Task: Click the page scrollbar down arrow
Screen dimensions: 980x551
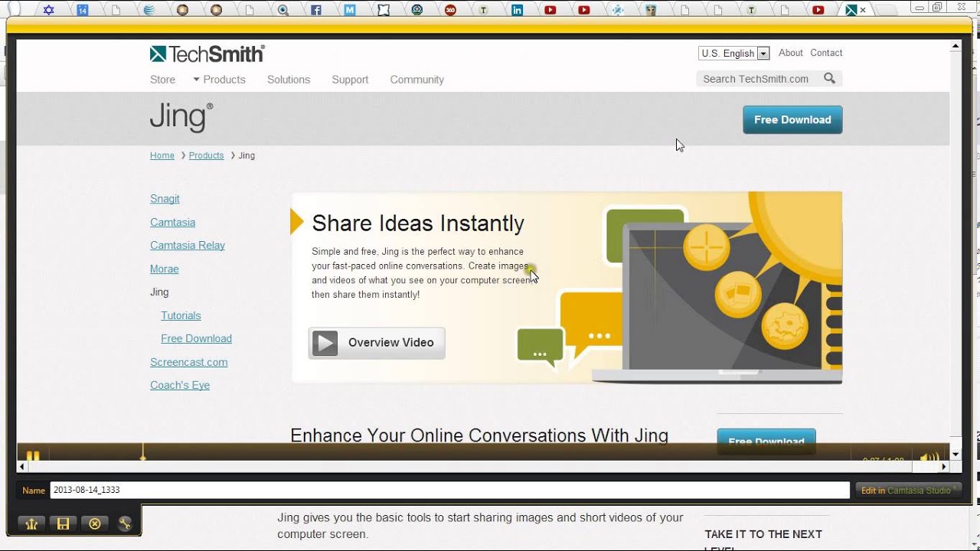Action: [x=955, y=454]
